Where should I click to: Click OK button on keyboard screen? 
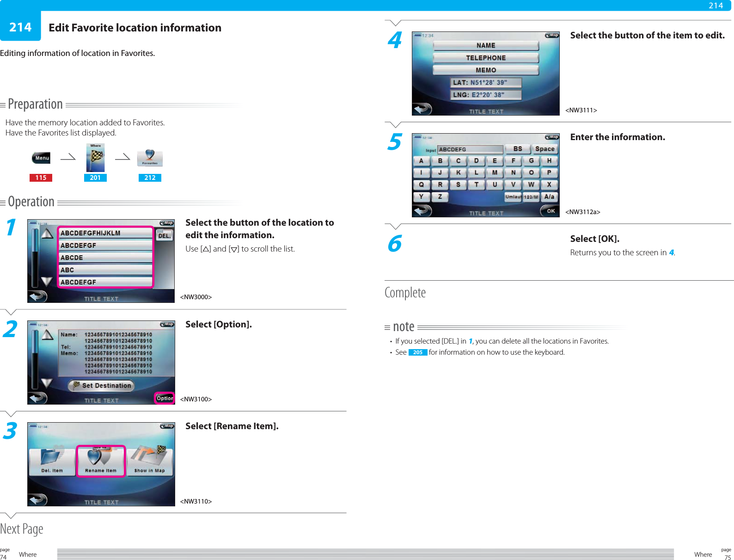tap(550, 211)
